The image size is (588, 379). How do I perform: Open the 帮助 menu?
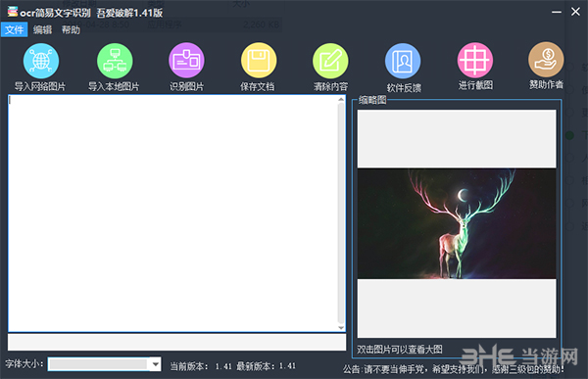pyautogui.click(x=71, y=29)
